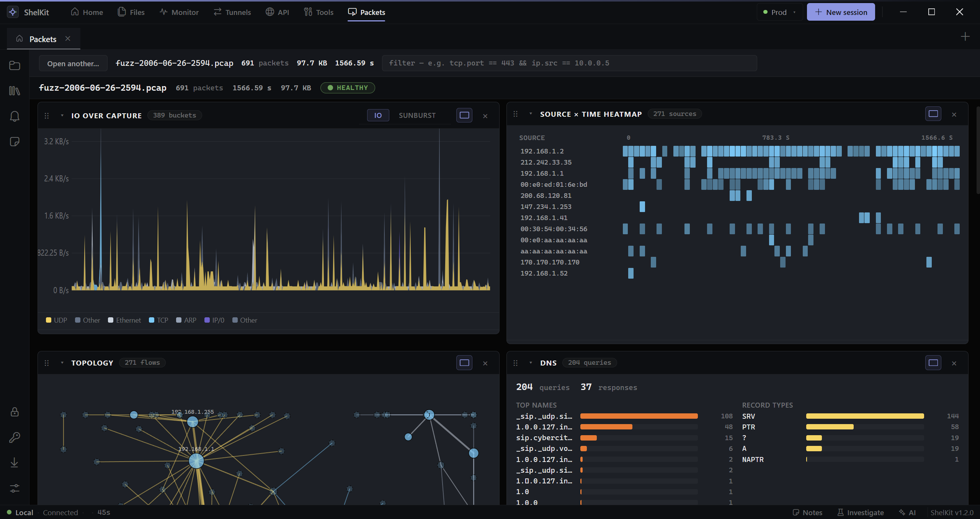This screenshot has height=519, width=980.
Task: Click the download arrow icon in sidebar
Action: [x=15, y=463]
